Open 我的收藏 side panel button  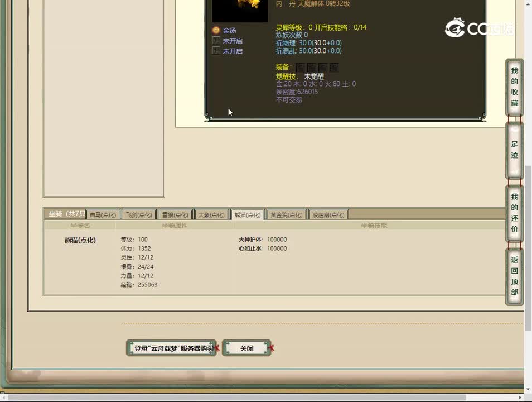(x=514, y=87)
